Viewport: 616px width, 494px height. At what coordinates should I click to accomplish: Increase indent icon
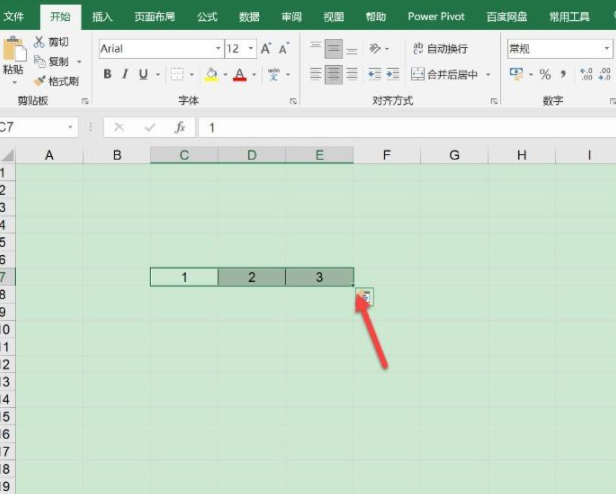coord(392,74)
